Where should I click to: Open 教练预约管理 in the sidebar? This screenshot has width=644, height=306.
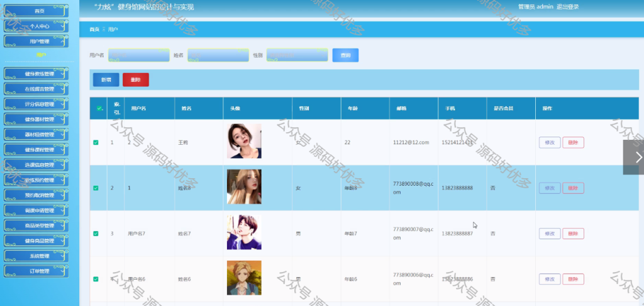click(x=36, y=180)
